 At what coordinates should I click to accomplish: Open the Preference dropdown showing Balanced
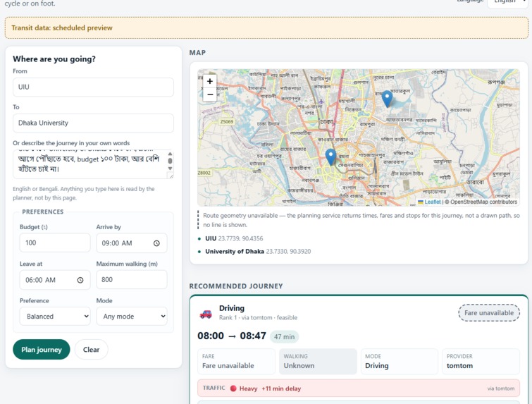pyautogui.click(x=55, y=317)
